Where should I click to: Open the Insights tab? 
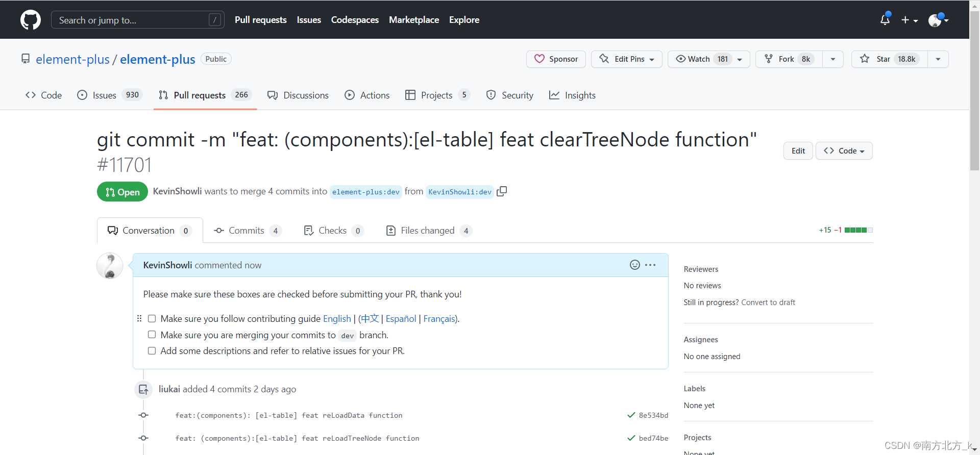572,95
